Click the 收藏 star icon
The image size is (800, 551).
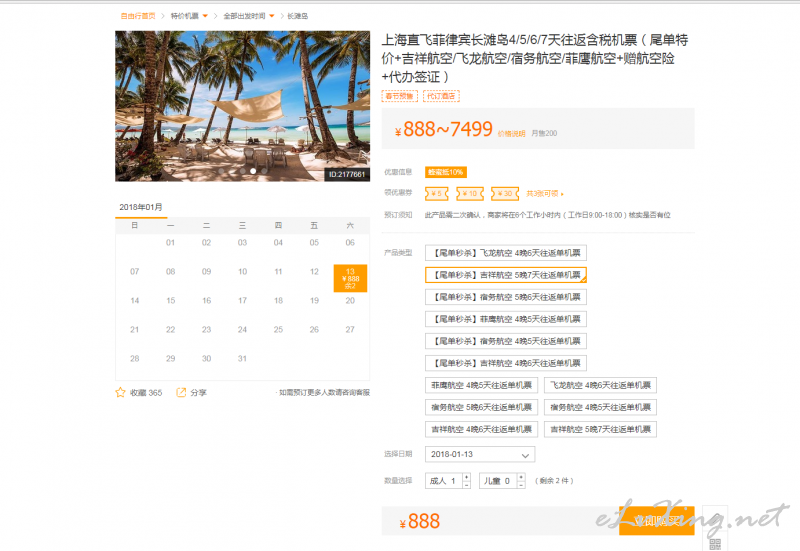coord(120,392)
